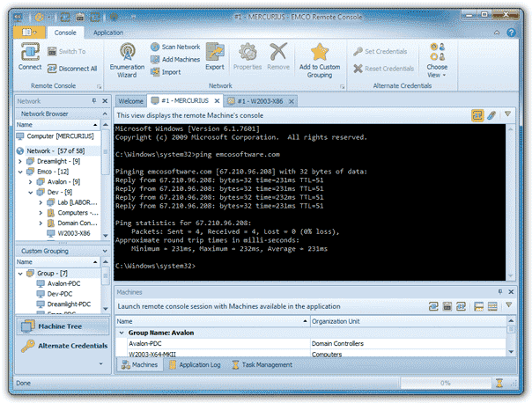The image size is (532, 403).
Task: Open the console view options dropdown arrow
Action: pos(507,114)
